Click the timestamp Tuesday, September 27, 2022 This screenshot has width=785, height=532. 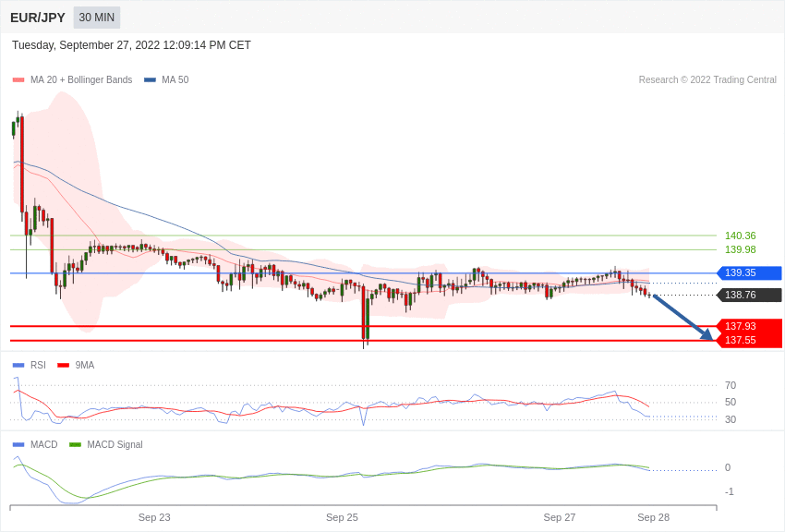point(85,45)
